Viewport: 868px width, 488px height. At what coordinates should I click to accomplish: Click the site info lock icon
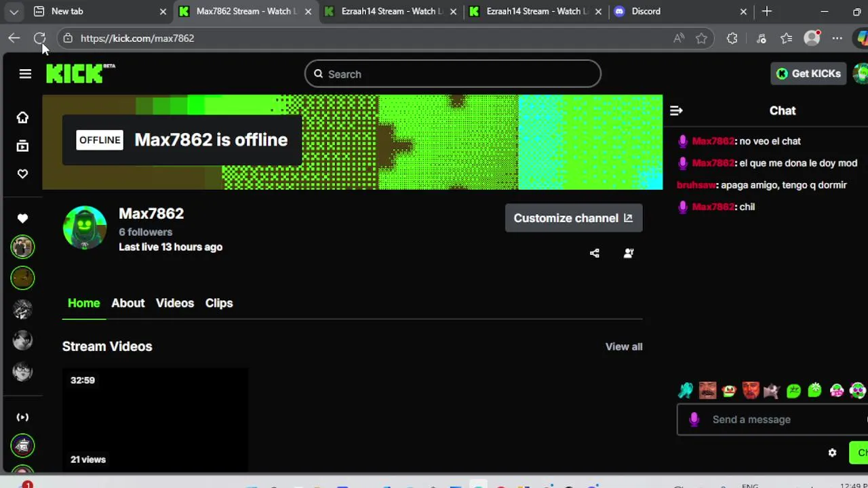pyautogui.click(x=68, y=39)
